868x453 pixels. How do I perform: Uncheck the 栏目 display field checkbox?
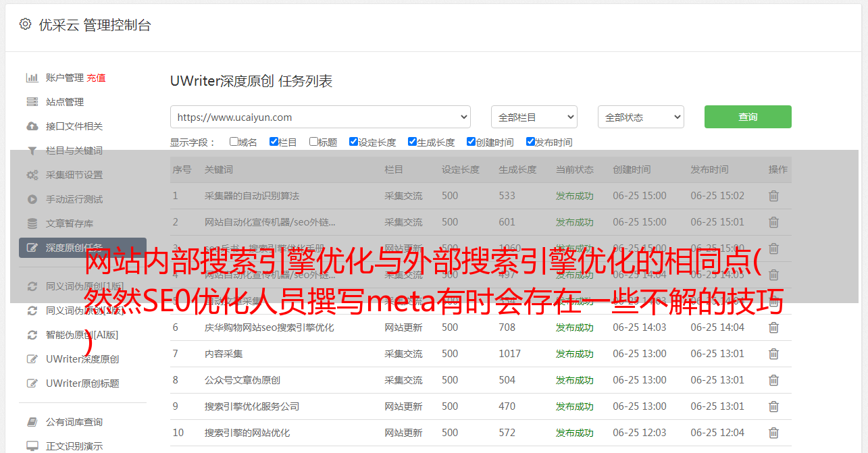[x=274, y=142]
